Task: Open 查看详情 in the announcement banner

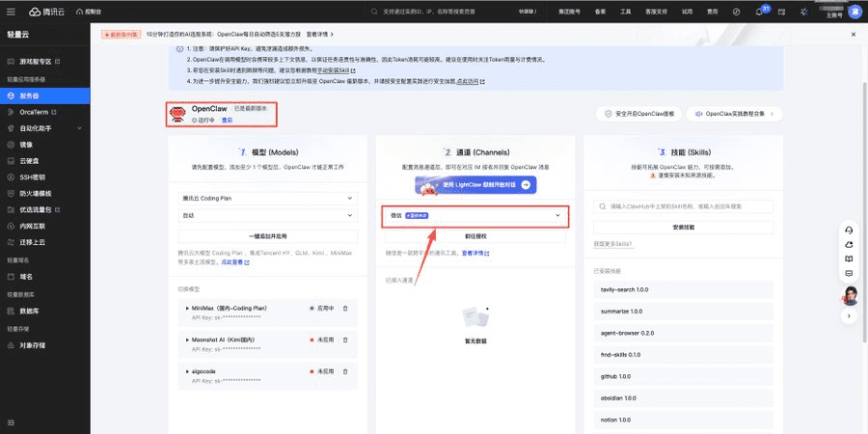Action: coord(319,35)
